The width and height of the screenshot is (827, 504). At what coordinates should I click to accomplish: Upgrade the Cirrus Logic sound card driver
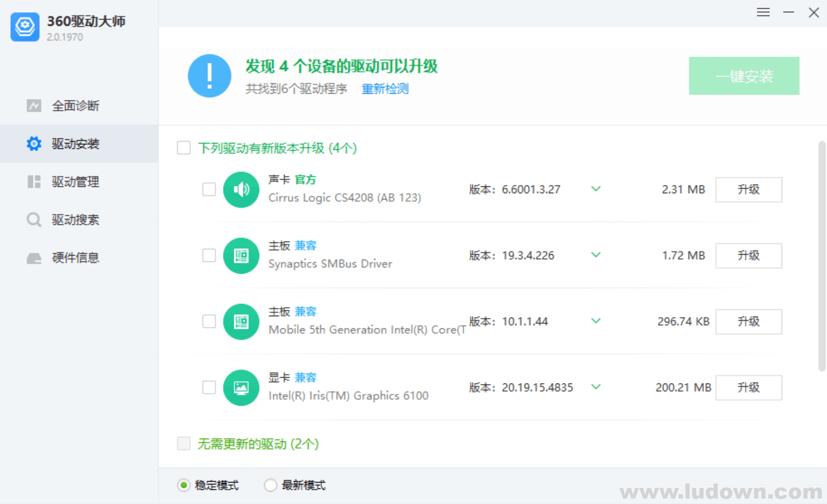[x=748, y=189]
